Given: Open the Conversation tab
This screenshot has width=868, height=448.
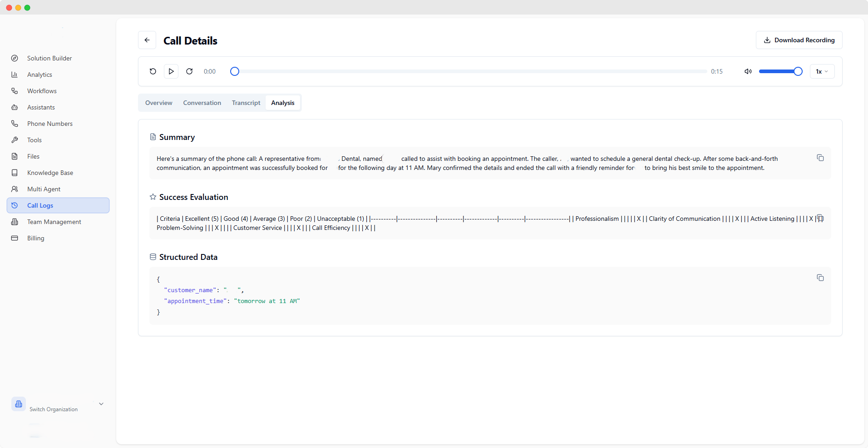Looking at the screenshot, I should point(202,103).
